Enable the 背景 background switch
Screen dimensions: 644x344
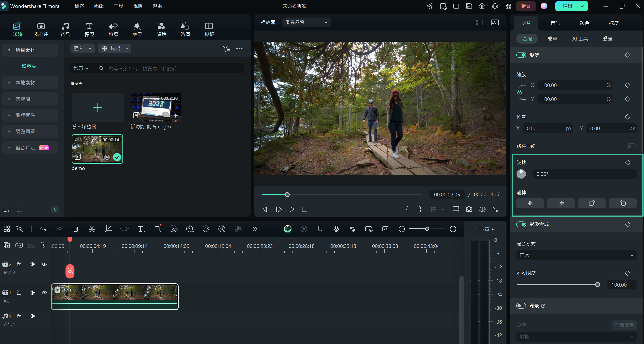coord(521,306)
